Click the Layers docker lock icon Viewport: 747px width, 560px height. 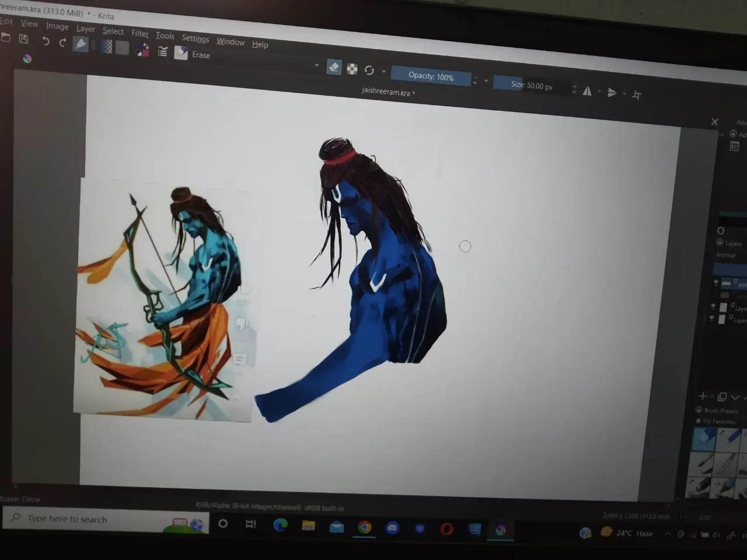[720, 243]
